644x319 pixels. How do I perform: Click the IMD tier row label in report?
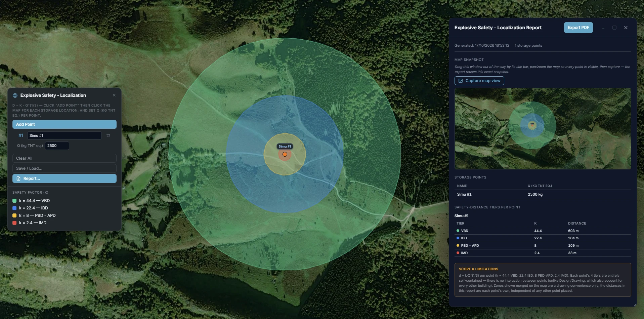click(464, 253)
